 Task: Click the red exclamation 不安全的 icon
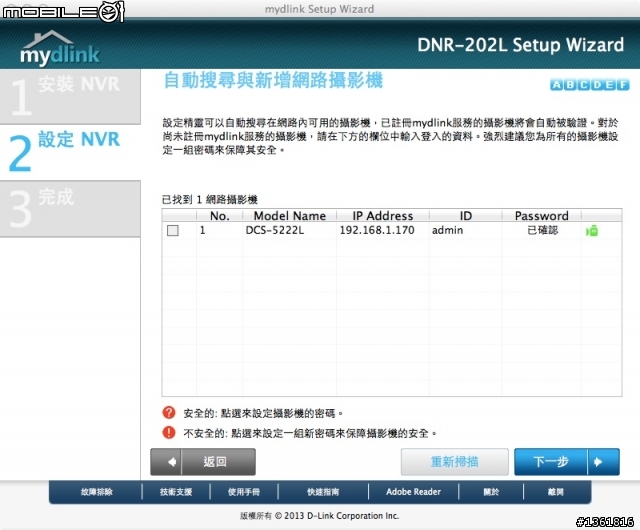tap(169, 432)
